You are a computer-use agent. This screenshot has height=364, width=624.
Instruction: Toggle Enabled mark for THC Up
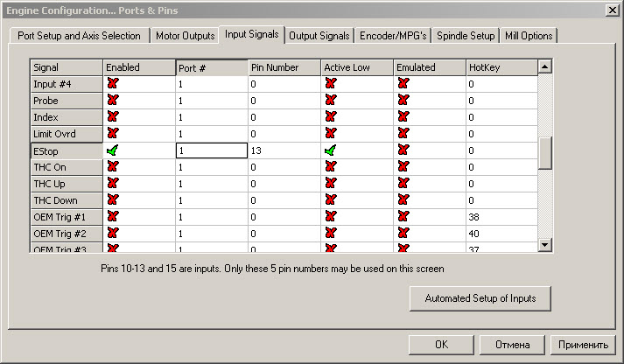(x=113, y=184)
